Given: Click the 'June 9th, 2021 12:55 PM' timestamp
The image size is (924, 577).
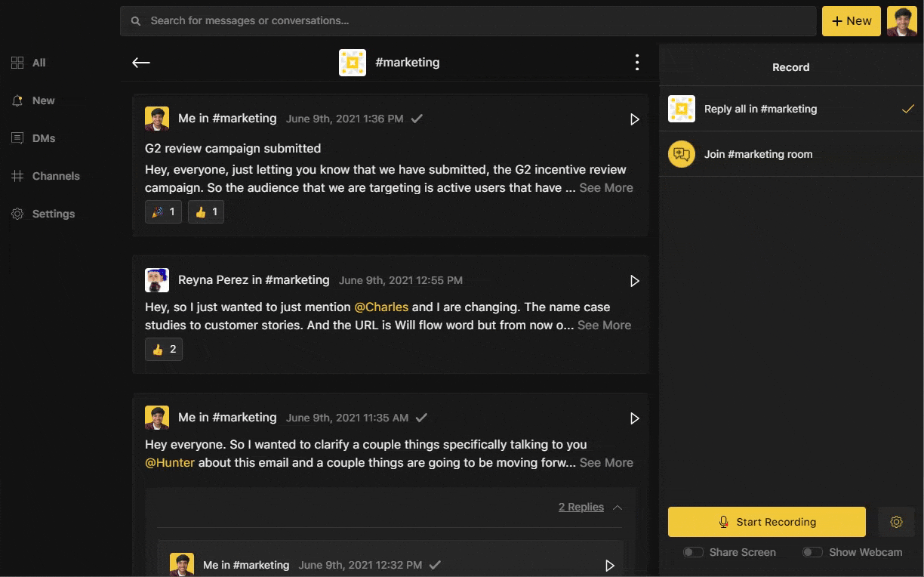Looking at the screenshot, I should click(x=401, y=280).
